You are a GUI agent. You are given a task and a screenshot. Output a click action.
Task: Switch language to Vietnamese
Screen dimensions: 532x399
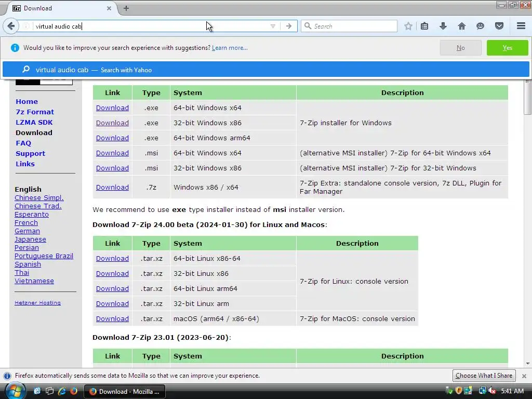[x=34, y=281]
